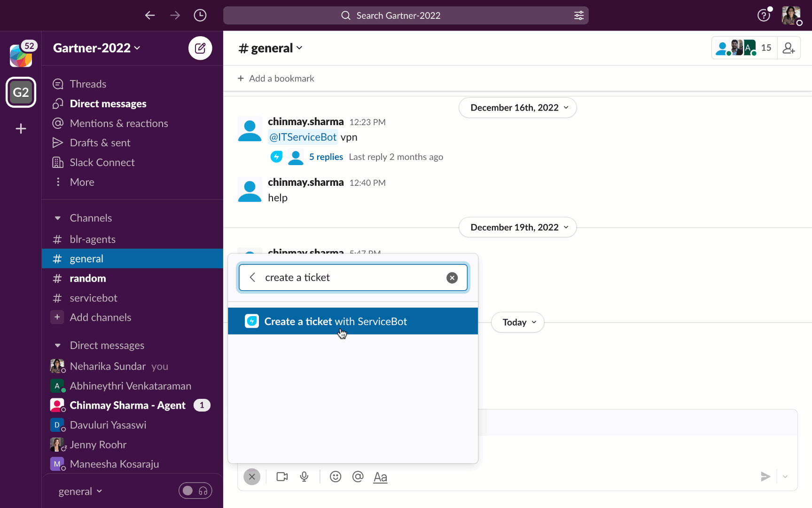Open schedule send dropdown arrow

(x=785, y=477)
